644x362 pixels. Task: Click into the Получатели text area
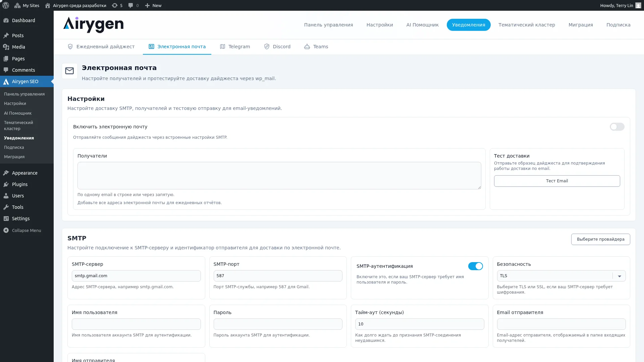[279, 176]
